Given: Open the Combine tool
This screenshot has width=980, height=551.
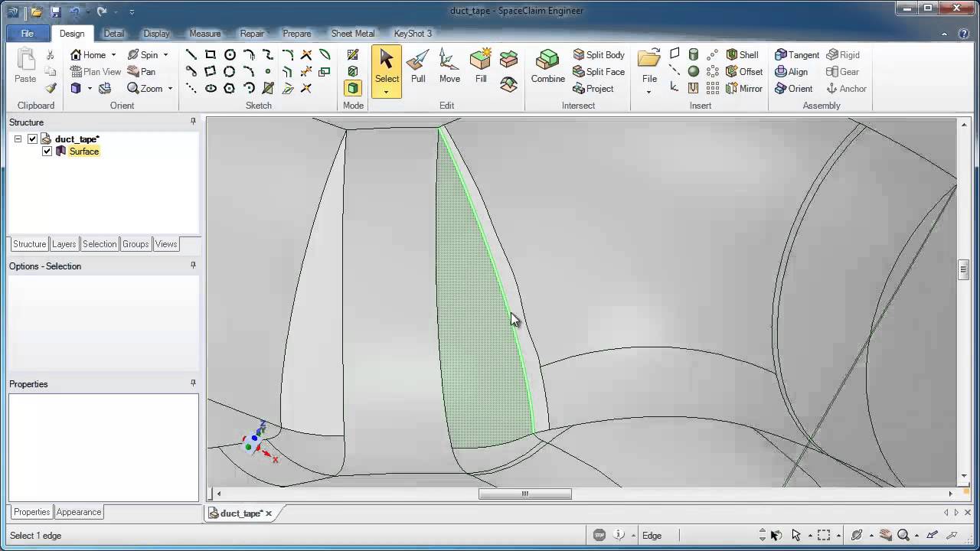Looking at the screenshot, I should pyautogui.click(x=547, y=67).
